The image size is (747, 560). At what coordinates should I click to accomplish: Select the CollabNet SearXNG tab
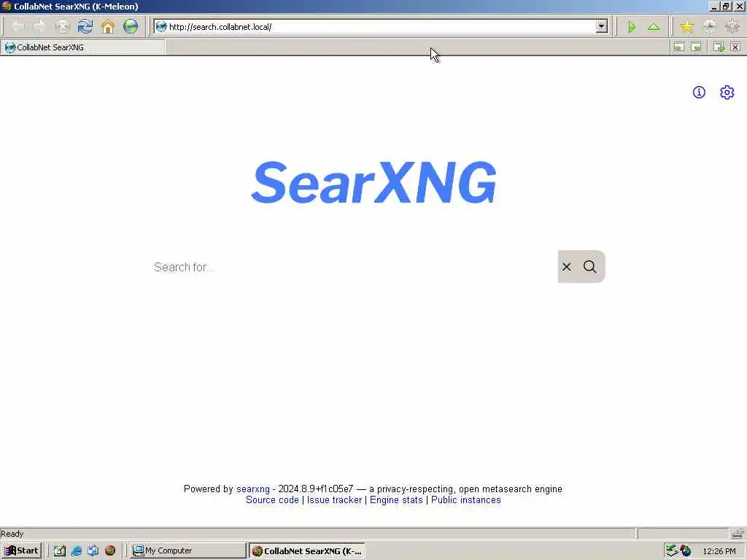click(x=83, y=47)
